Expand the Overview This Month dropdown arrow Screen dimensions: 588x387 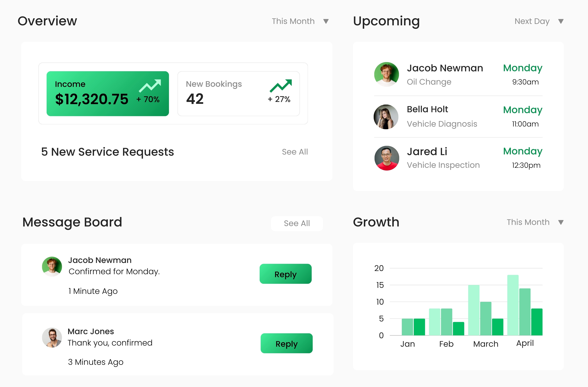tap(326, 22)
